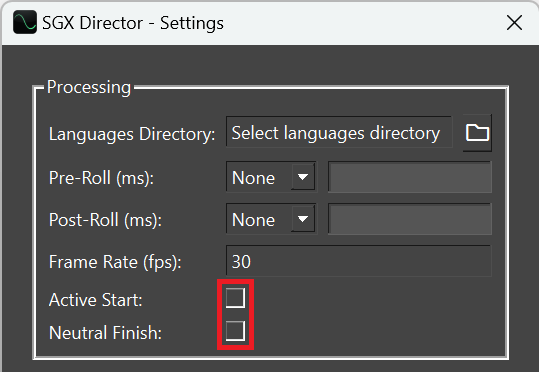Screen dimensions: 539x372
Task: Focus the Pre-Roll milliseconds value box
Action: point(410,177)
